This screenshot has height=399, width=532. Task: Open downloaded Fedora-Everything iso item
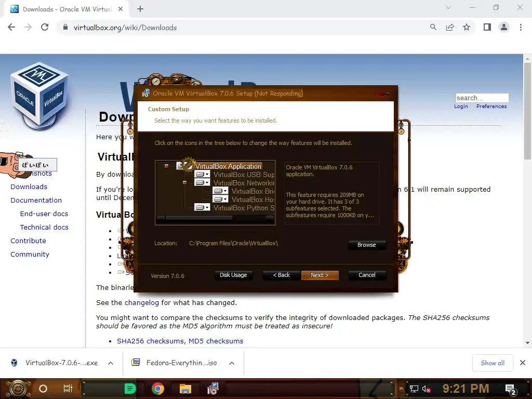175,363
